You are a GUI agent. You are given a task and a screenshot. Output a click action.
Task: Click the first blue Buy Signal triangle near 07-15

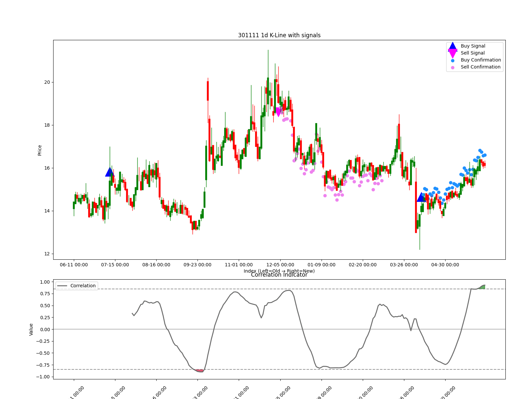click(110, 172)
